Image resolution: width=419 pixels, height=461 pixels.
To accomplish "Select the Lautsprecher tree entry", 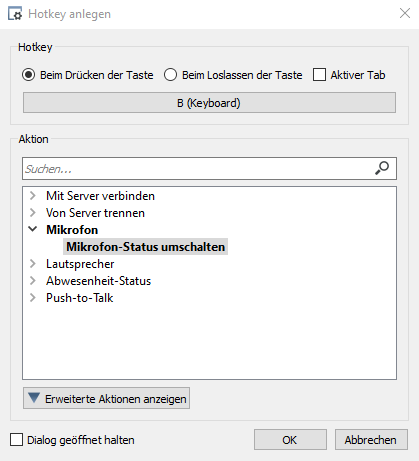I will pos(80,264).
